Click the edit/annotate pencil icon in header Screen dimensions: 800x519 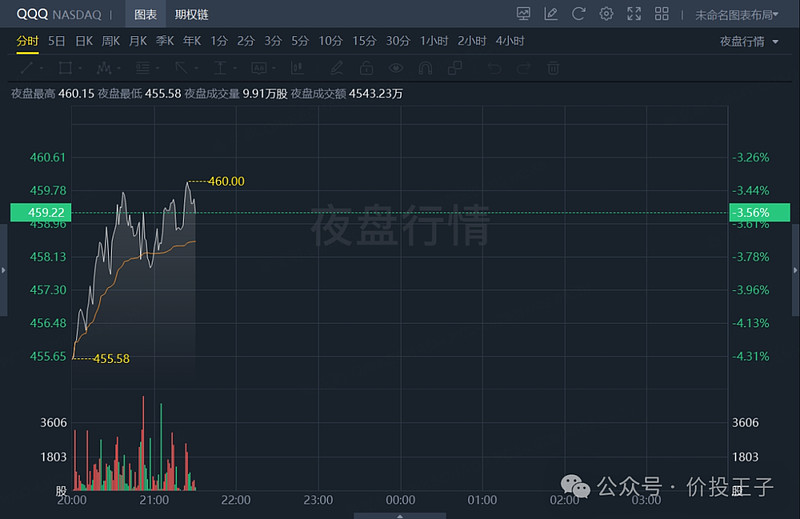551,14
